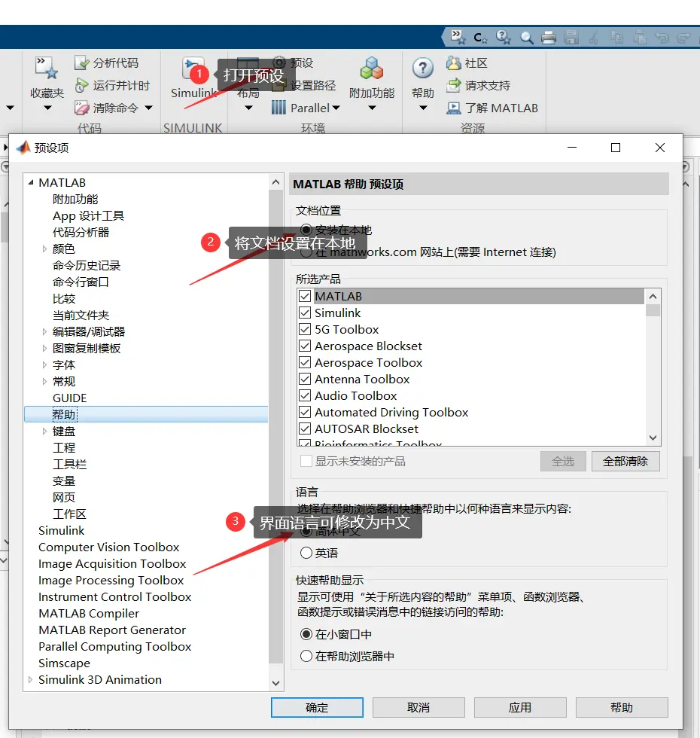
Task: Uncheck the Simulink product checkbox
Action: click(x=305, y=313)
